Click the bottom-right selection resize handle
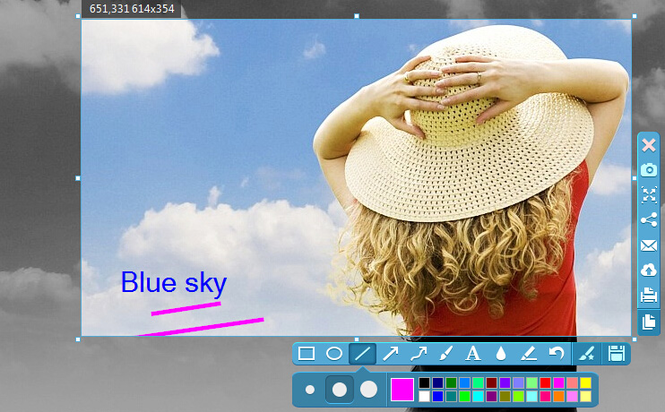 (634, 339)
